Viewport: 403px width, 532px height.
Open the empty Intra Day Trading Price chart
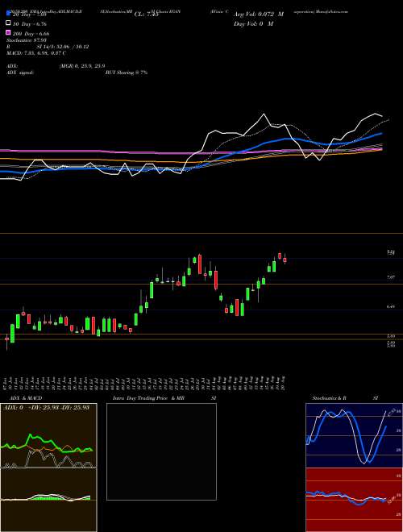click(x=161, y=451)
